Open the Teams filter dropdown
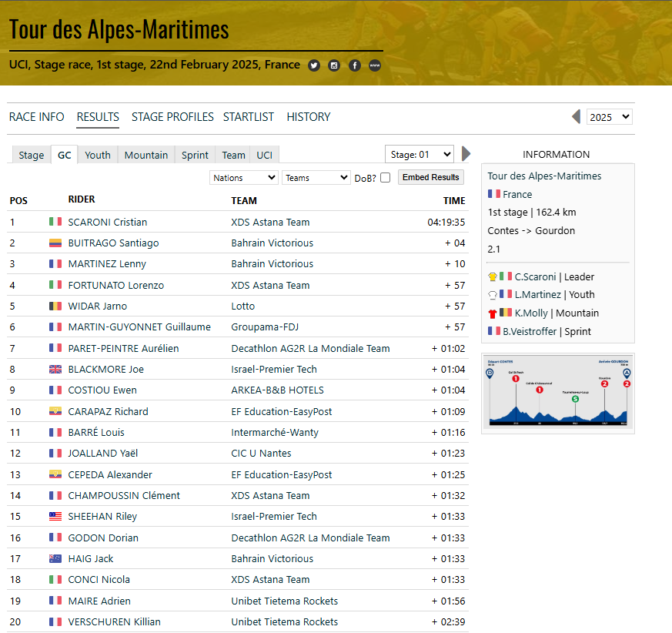This screenshot has width=672, height=633. (x=316, y=178)
